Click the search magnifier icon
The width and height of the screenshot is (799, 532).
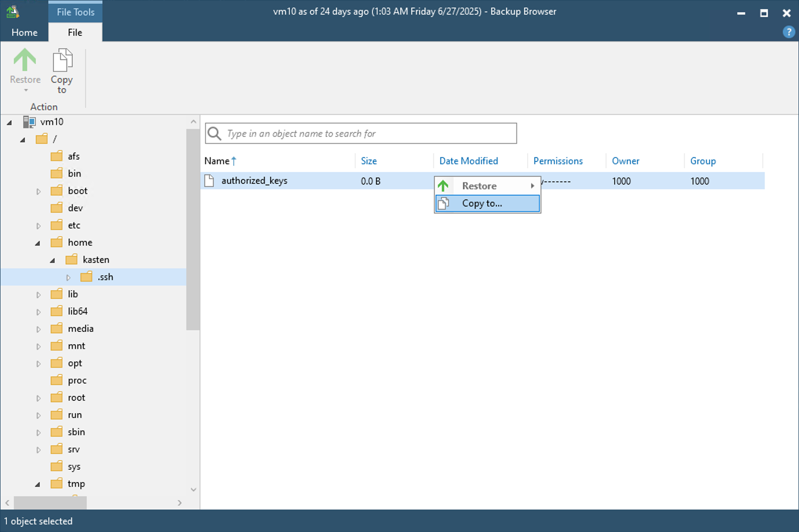pos(214,133)
